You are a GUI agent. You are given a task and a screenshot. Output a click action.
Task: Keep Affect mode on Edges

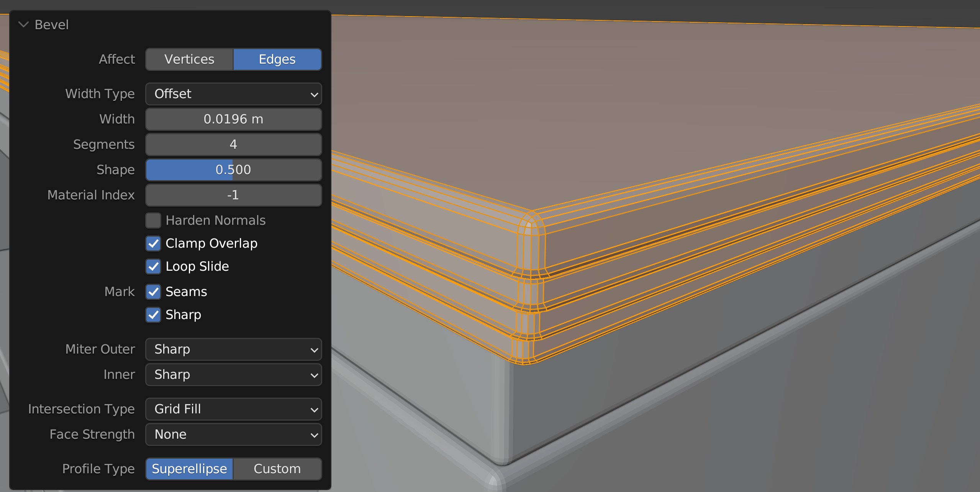click(x=277, y=59)
